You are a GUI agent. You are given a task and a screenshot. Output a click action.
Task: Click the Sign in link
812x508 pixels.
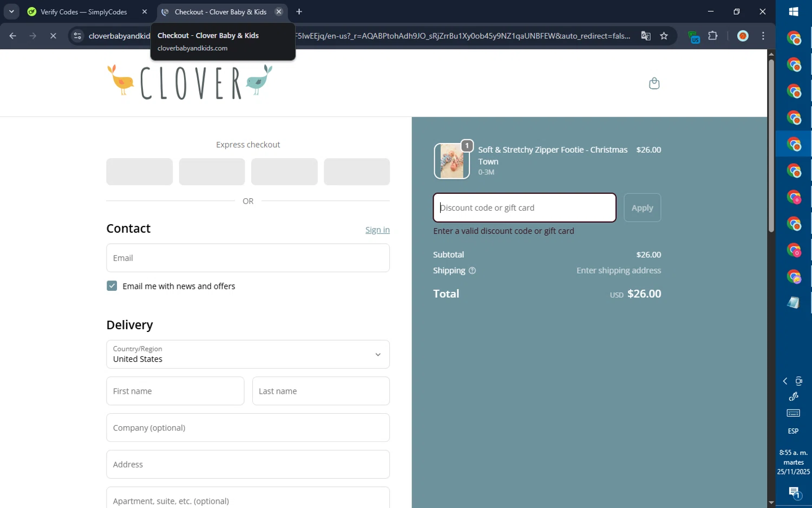pyautogui.click(x=377, y=230)
